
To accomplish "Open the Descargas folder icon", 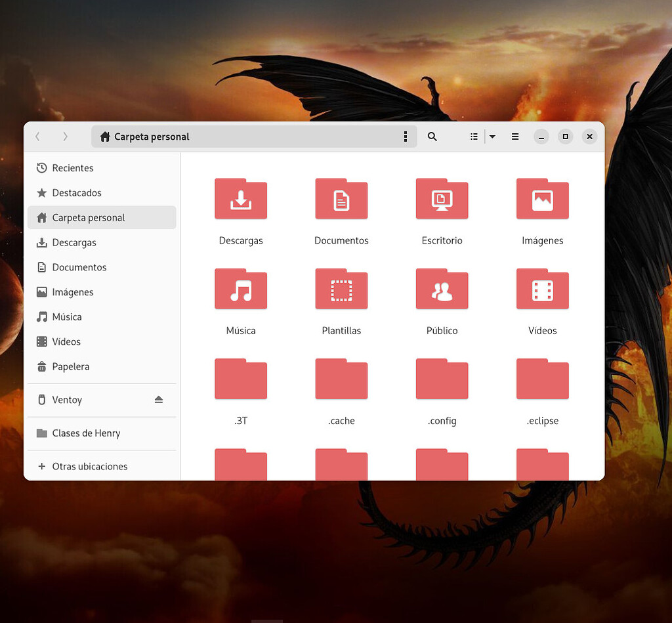I will click(241, 199).
